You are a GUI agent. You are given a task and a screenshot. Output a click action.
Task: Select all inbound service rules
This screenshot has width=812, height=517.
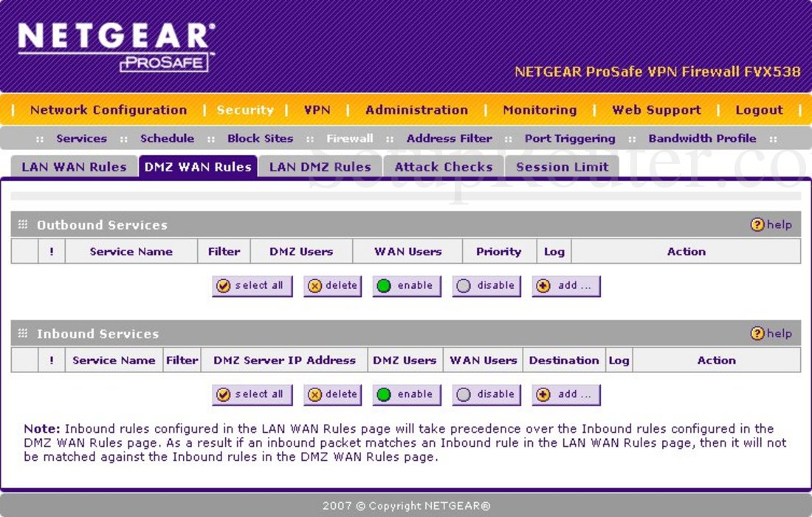point(252,394)
